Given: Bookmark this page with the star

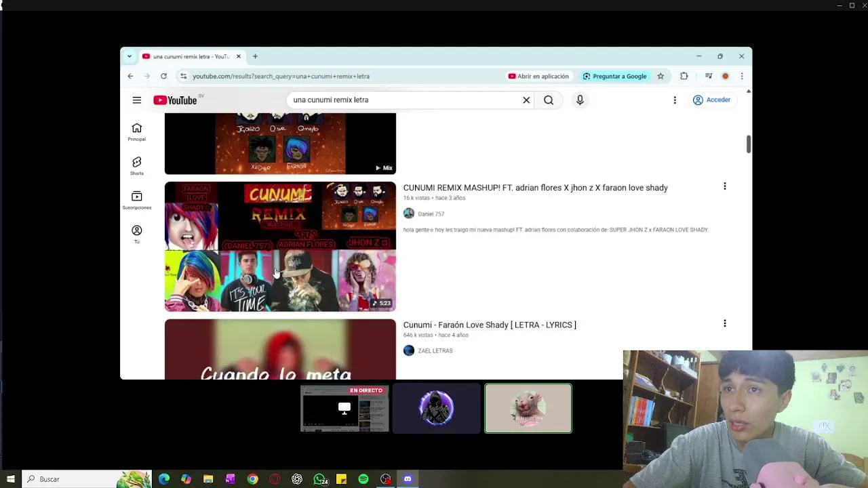Looking at the screenshot, I should coord(660,76).
